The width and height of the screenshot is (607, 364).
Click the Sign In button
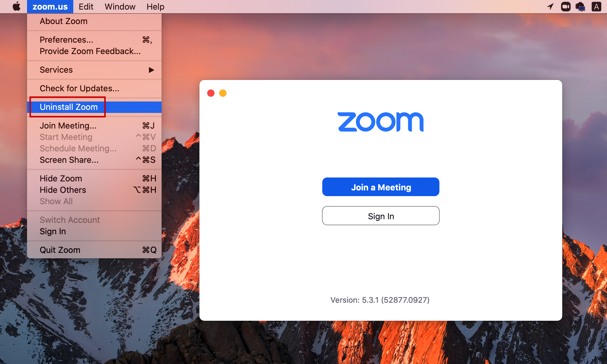coord(380,216)
